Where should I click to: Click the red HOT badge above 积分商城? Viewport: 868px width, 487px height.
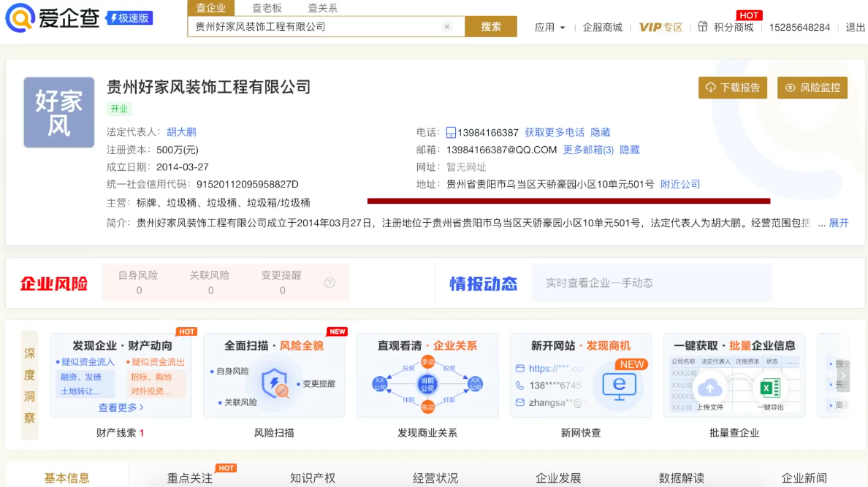749,15
